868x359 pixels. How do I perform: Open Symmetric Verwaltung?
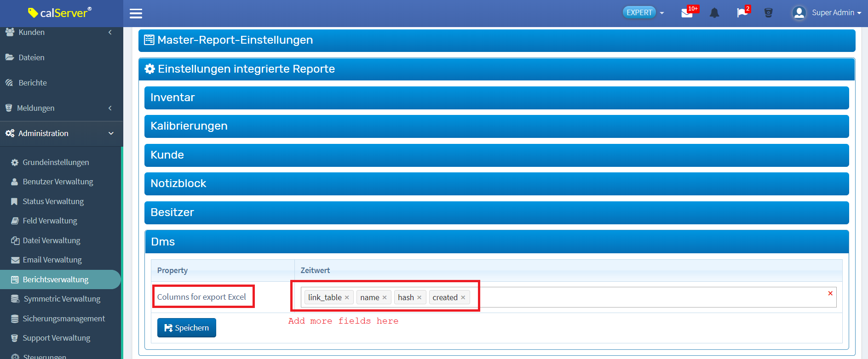pyautogui.click(x=62, y=299)
